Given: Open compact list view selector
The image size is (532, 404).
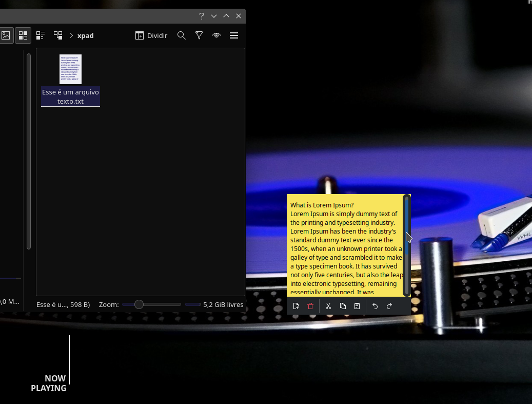Looking at the screenshot, I should (41, 35).
